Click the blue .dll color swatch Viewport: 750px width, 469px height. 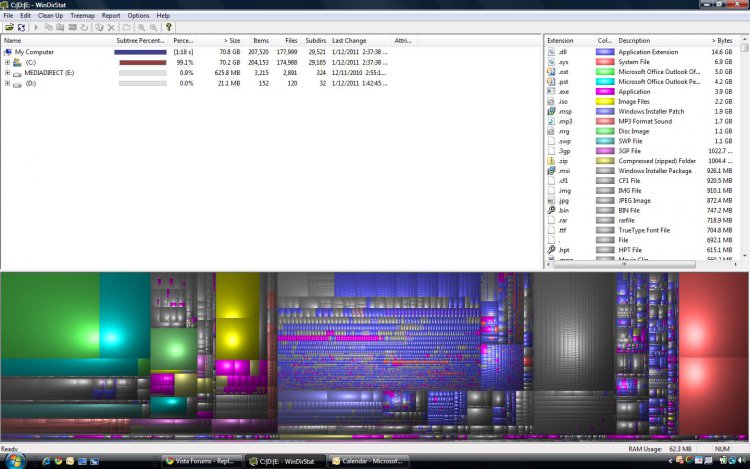coord(605,52)
